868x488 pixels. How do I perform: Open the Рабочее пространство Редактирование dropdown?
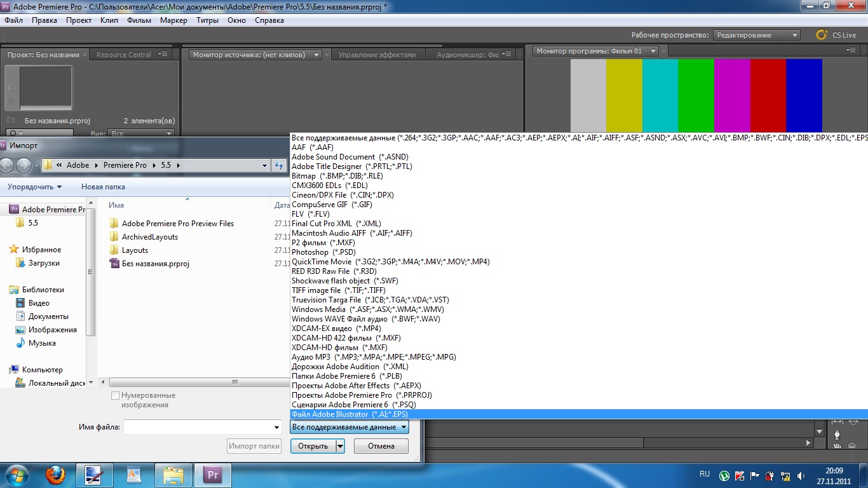point(756,35)
